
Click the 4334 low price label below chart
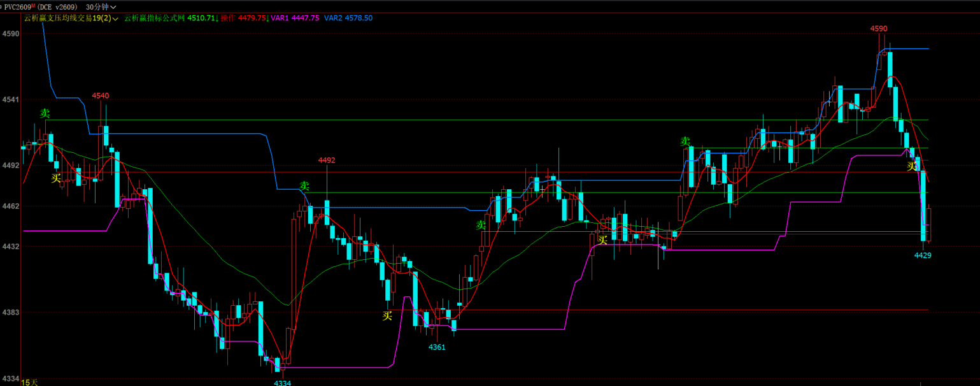[x=283, y=383]
